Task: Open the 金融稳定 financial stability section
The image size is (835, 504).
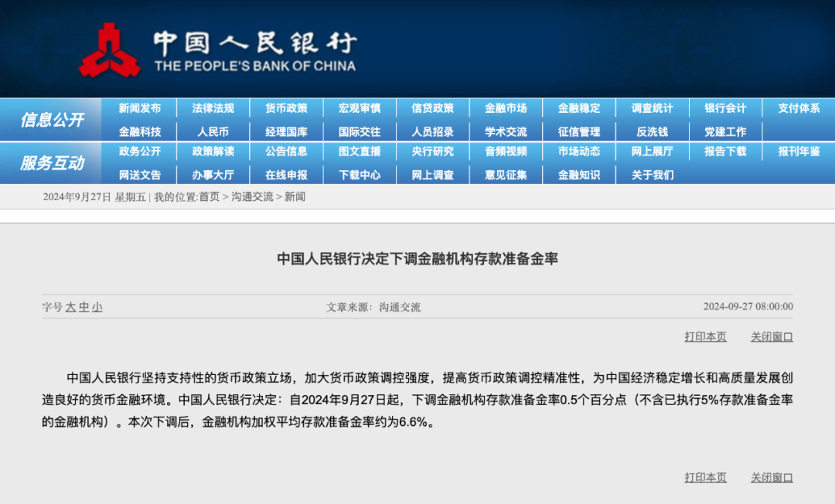Action: tap(578, 108)
